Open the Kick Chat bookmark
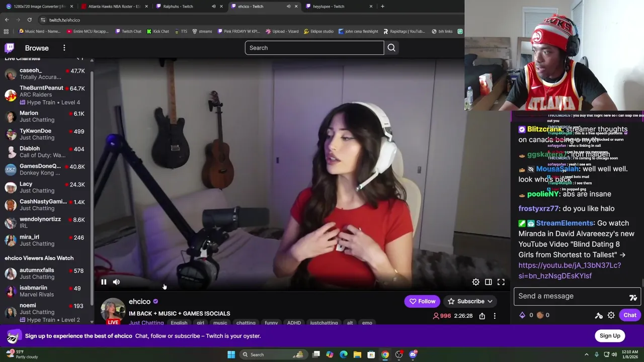Screen dimensions: 644x362 coord(157,31)
